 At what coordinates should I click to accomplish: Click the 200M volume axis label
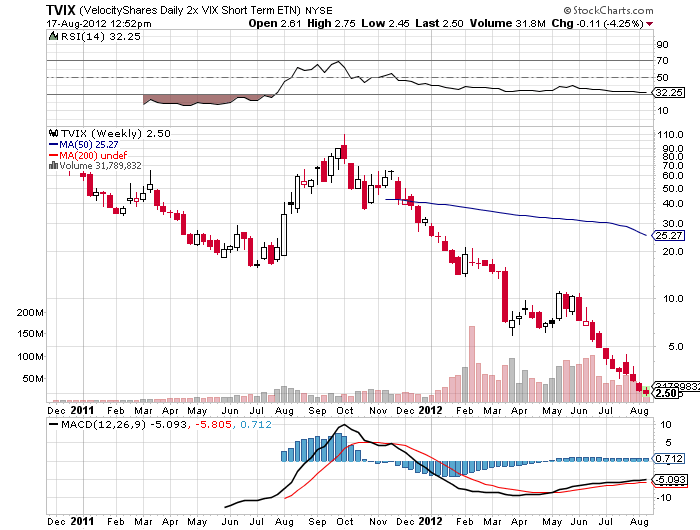(x=30, y=313)
